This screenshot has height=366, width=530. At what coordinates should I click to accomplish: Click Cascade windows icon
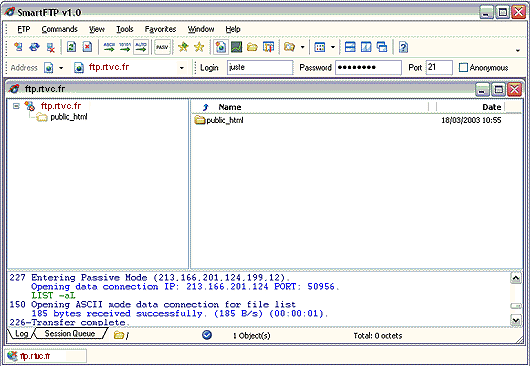[382, 47]
